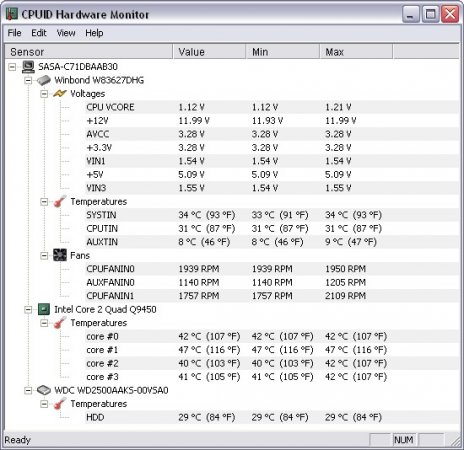
Task: Collapse the Winbond Temperatures group
Action: click(44, 202)
